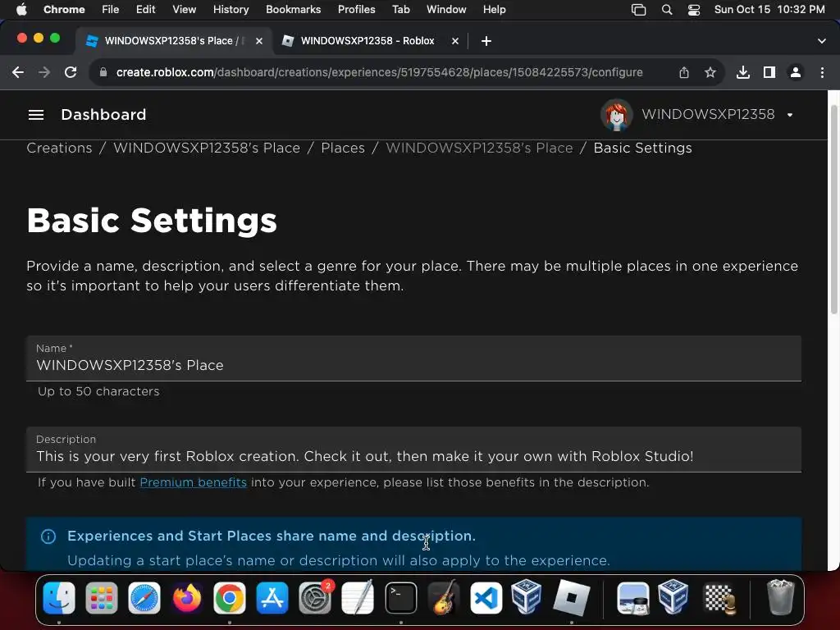Image resolution: width=840 pixels, height=630 pixels.
Task: Open Terminal from the Dock
Action: pos(400,598)
